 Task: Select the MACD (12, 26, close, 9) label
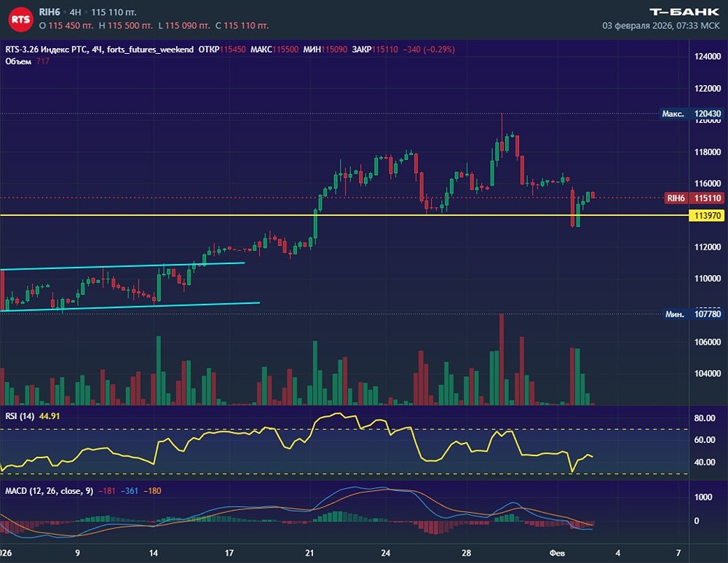(x=50, y=491)
